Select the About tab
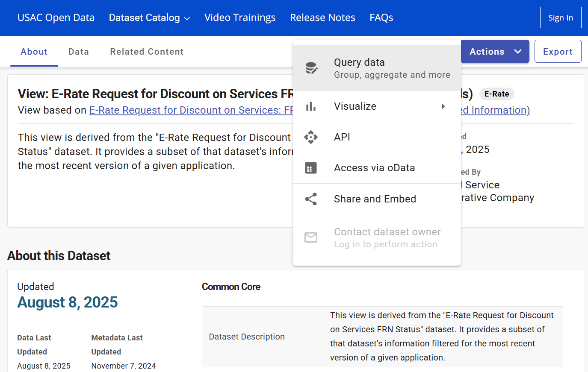This screenshot has height=372, width=588. coord(34,52)
